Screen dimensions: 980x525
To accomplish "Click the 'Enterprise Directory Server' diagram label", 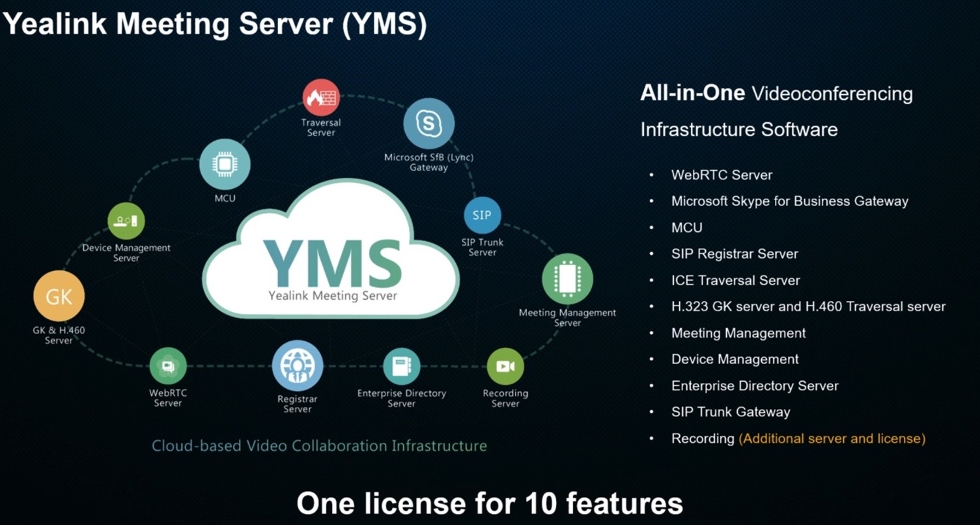I will tap(402, 399).
